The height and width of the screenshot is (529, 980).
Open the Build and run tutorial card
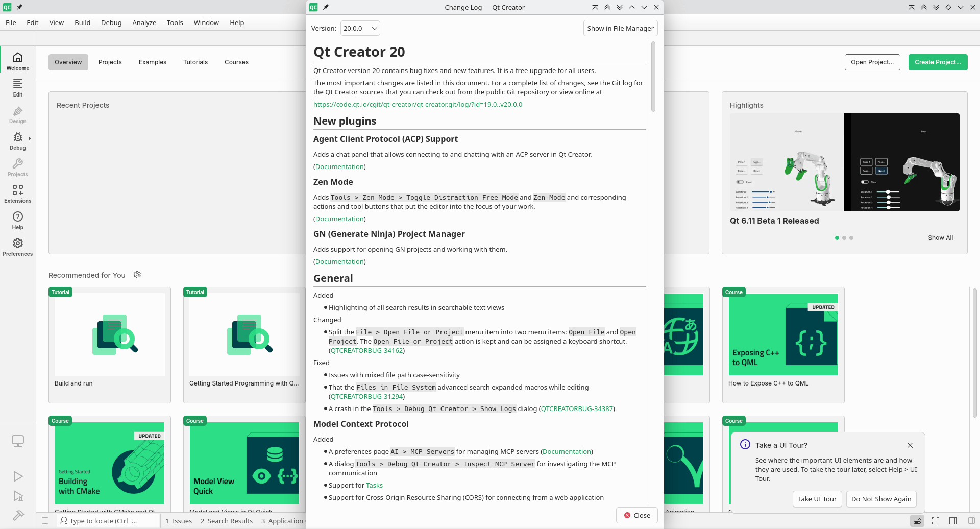110,345
